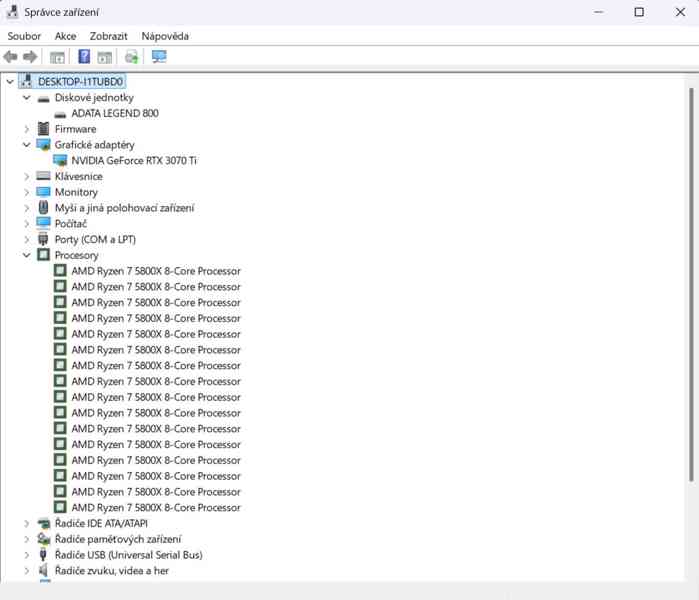Click the vertical scrollbar thumb
This screenshot has width=699, height=600.
pos(691,284)
